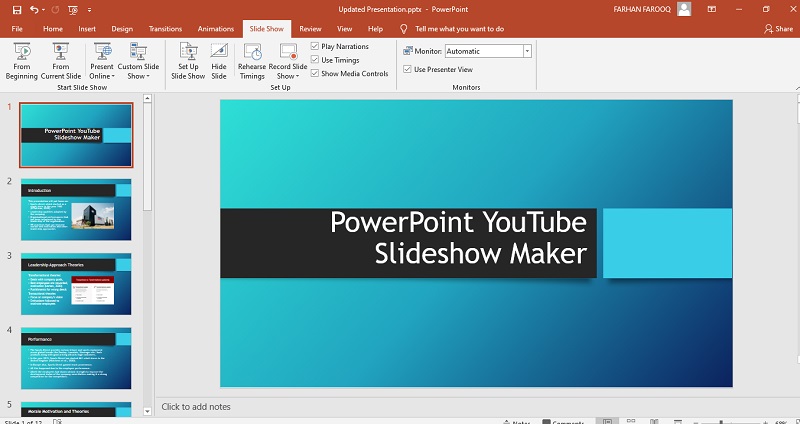Expand the Custom Slide Show dropdown arrow
Image resolution: width=800 pixels, height=424 pixels.
(x=147, y=77)
